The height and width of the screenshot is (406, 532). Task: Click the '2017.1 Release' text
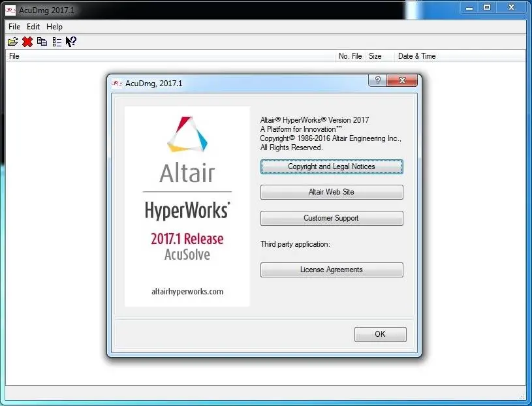(187, 239)
